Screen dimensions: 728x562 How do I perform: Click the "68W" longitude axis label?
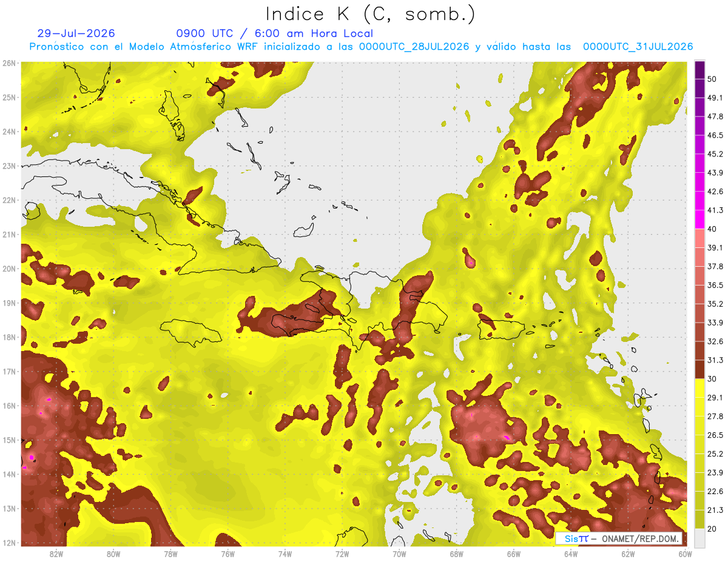457,554
